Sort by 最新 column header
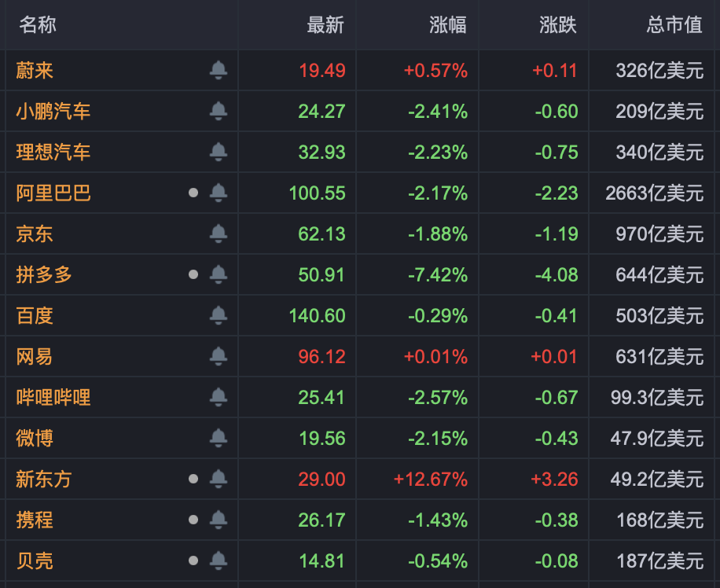Screen dimensions: 720x588 325,25
